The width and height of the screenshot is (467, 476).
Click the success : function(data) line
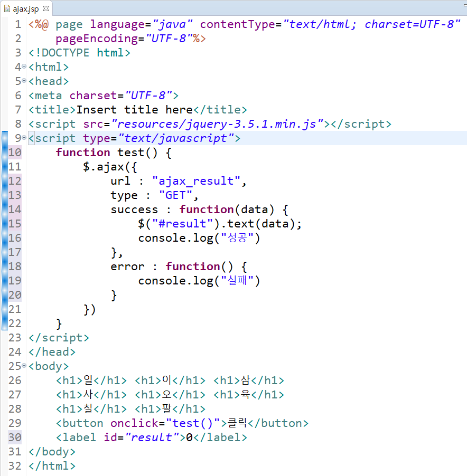199,210
